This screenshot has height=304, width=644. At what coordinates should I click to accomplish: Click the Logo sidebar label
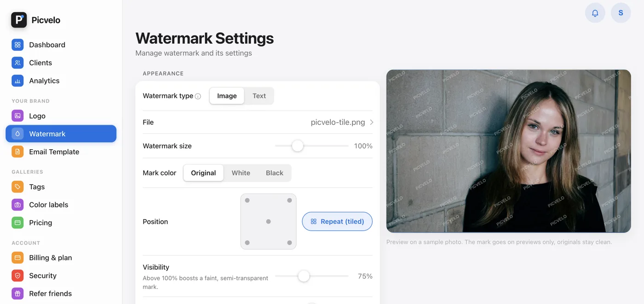(37, 116)
